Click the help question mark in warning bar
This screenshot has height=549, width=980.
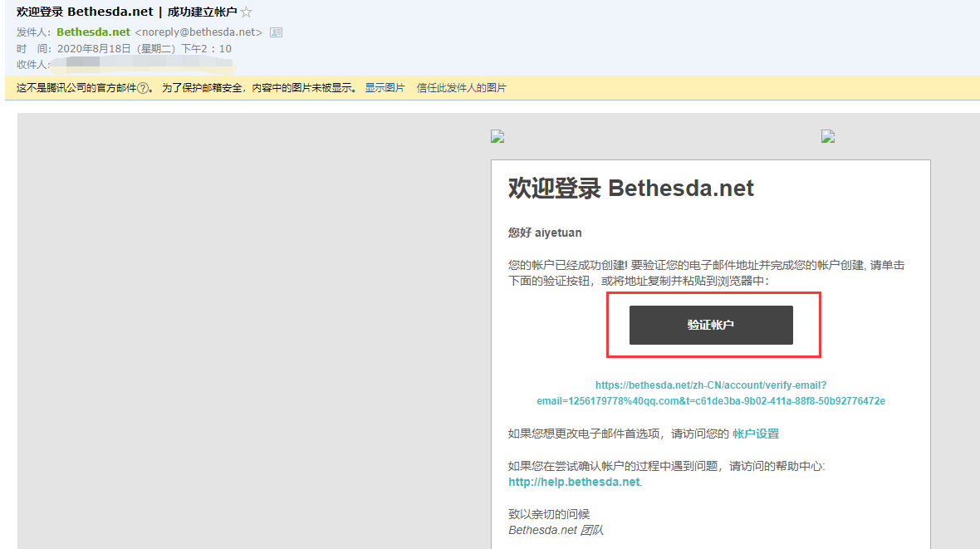pos(143,88)
